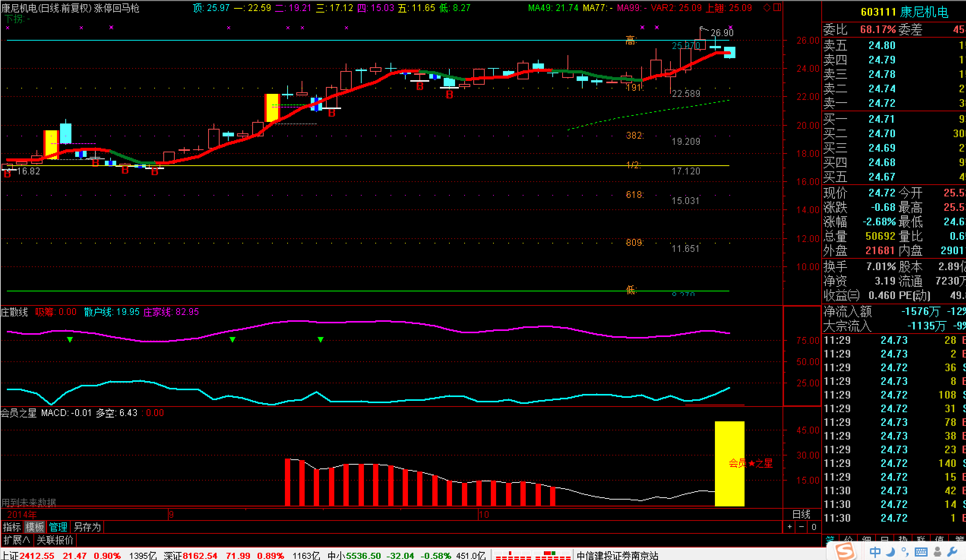Click the 会员之星 indicator label
This screenshot has width=966, height=560.
tap(18, 413)
